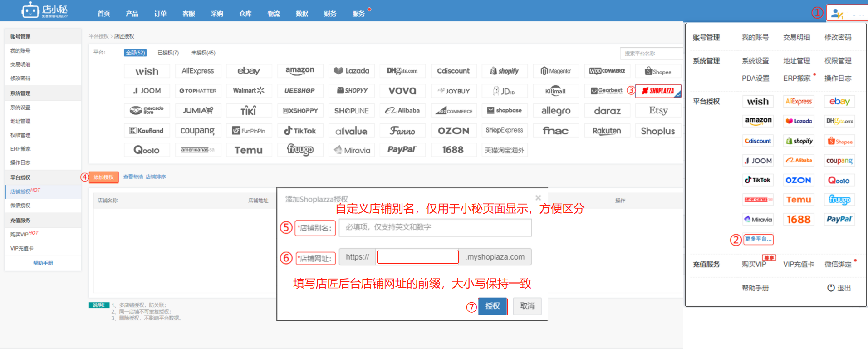Viewport: 868px width, 349px height.
Task: Click VIP充值卡 in the dropdown panel
Action: tap(799, 265)
